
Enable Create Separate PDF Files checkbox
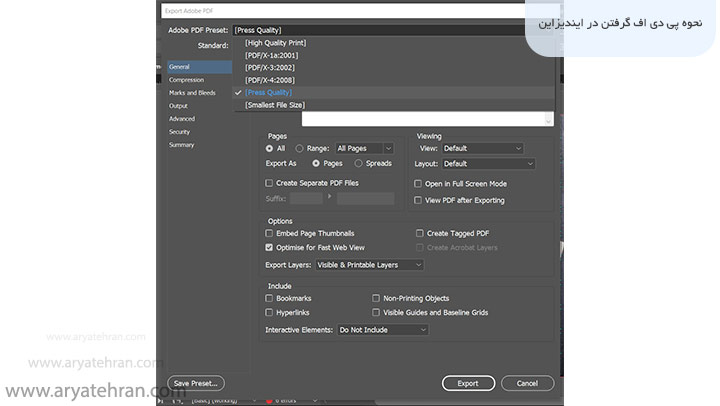[x=269, y=183]
